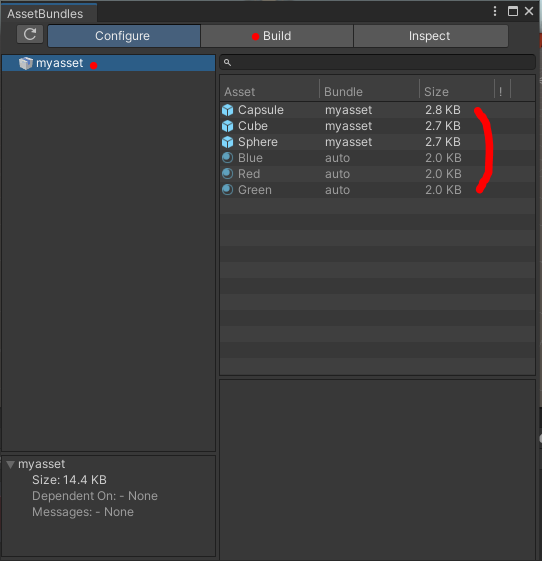Select the Capsule asset row
The image size is (542, 561).
[377, 110]
